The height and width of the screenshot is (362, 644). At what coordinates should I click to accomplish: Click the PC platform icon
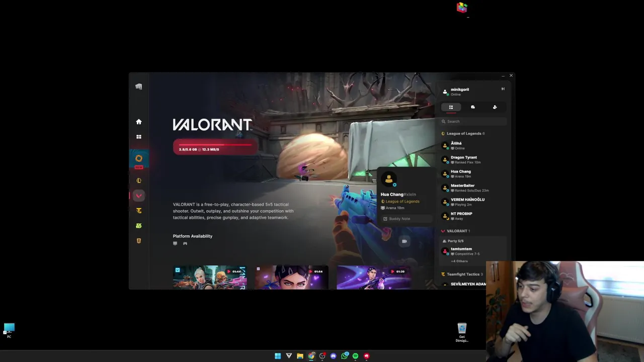175,243
